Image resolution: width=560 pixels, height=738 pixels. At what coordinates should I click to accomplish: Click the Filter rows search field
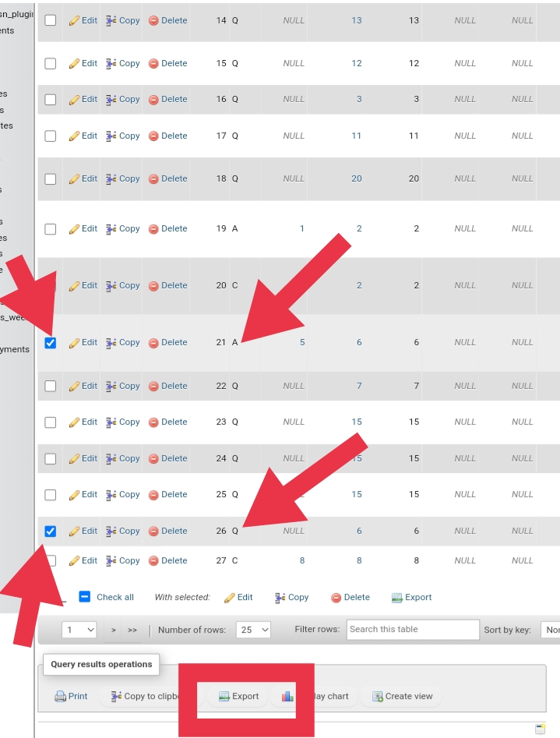pos(412,630)
